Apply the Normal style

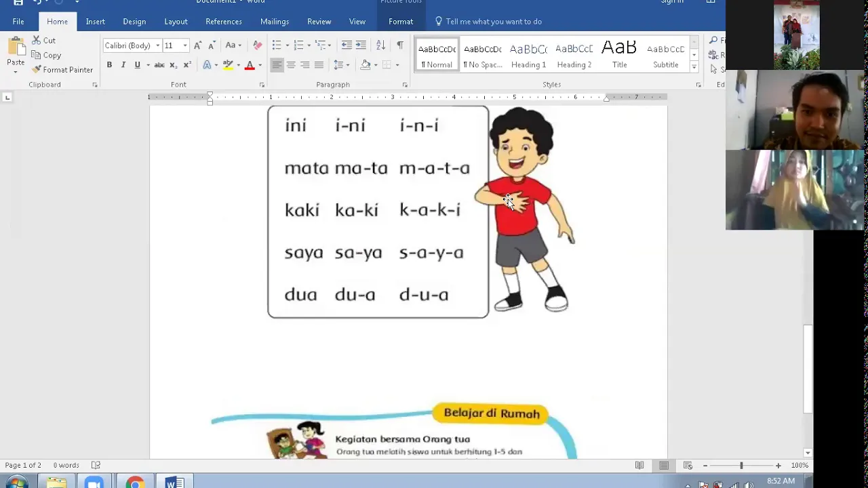point(437,55)
